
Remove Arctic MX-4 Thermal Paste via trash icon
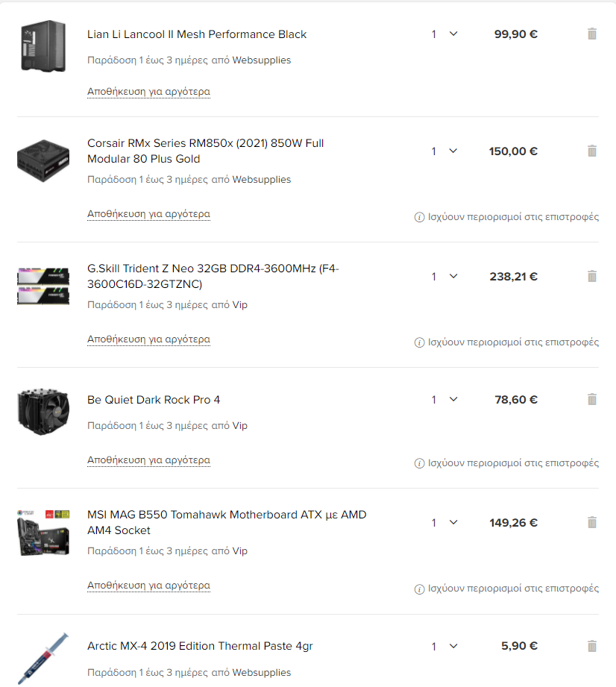click(592, 646)
